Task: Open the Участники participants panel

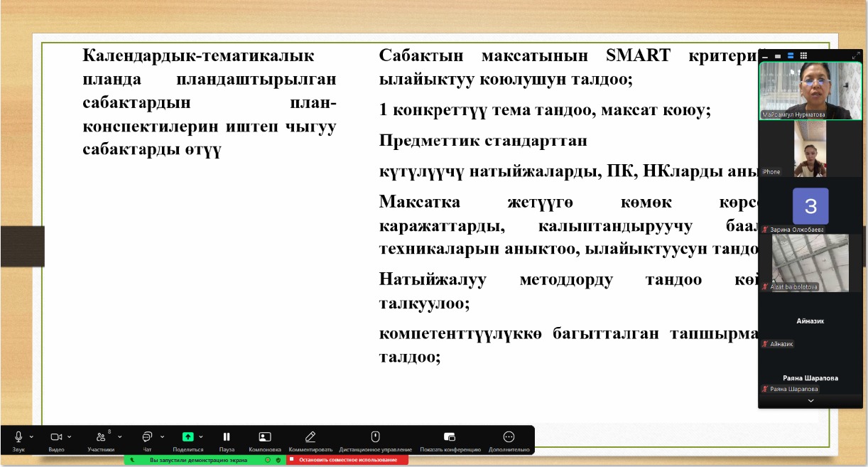Action: [101, 437]
